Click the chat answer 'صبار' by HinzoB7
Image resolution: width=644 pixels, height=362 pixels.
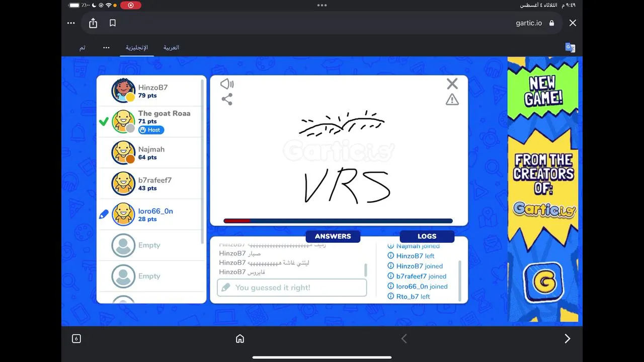click(255, 253)
